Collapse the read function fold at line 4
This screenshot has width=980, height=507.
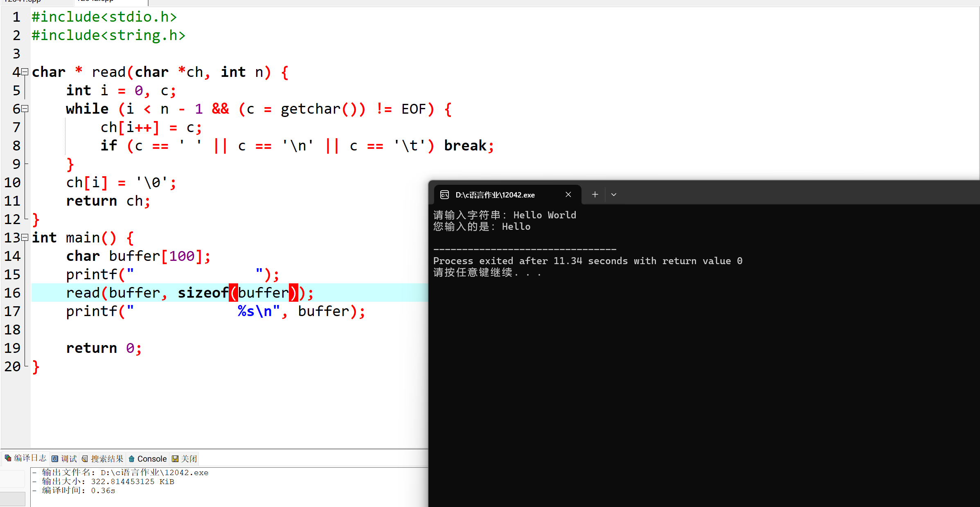25,72
